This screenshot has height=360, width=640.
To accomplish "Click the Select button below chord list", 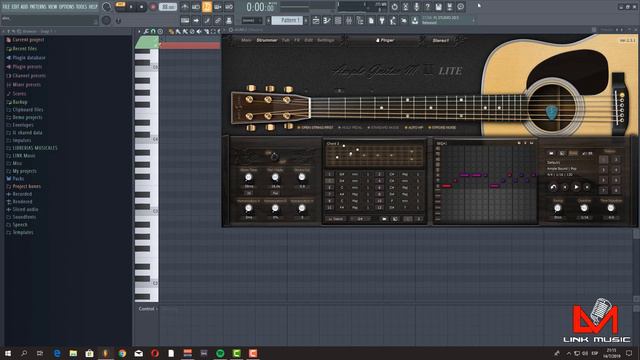I will pos(336,219).
